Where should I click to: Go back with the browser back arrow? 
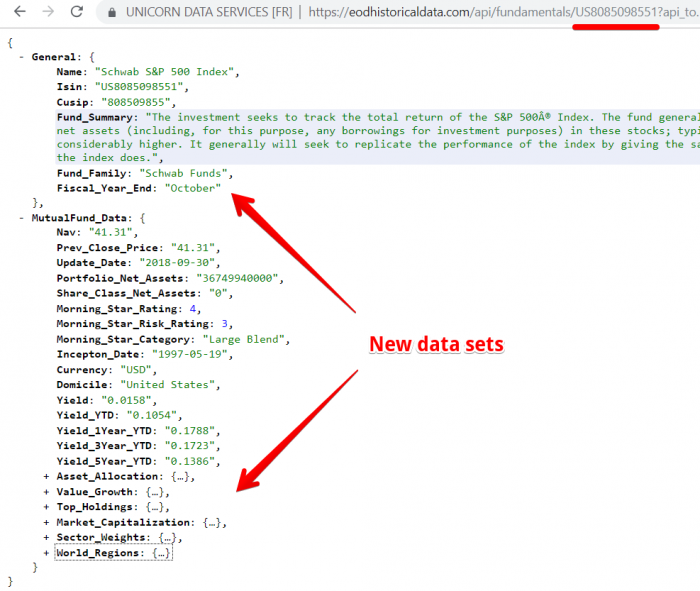pos(20,12)
